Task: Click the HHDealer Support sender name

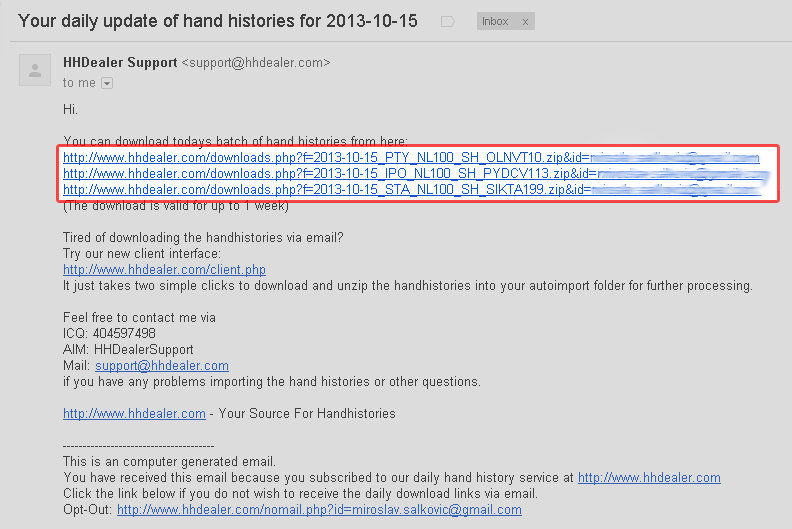Action: tap(119, 62)
